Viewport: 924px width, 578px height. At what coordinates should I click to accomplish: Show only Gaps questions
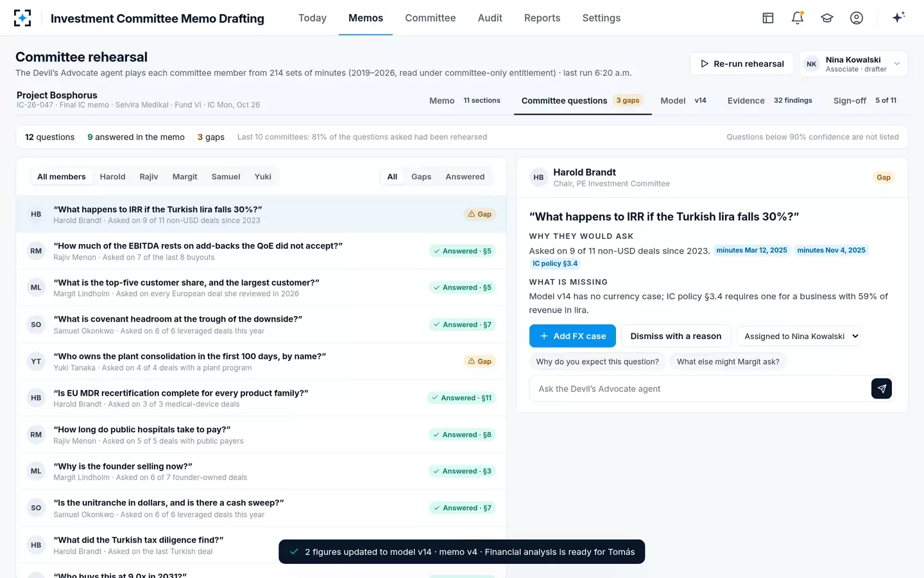[421, 177]
